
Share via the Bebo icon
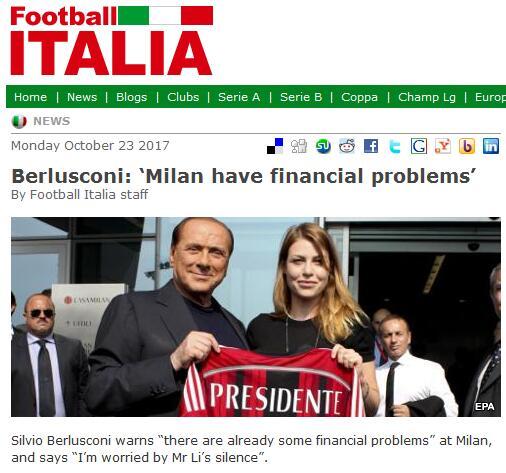click(467, 146)
